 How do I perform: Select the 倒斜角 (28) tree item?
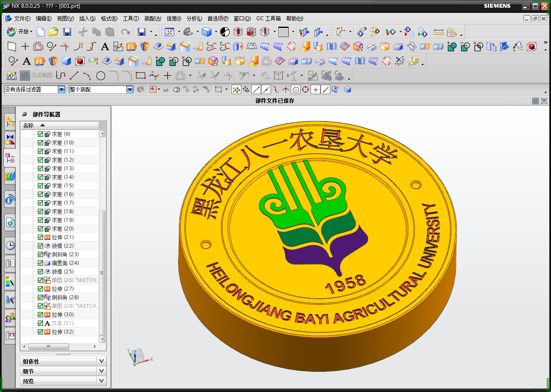click(65, 297)
